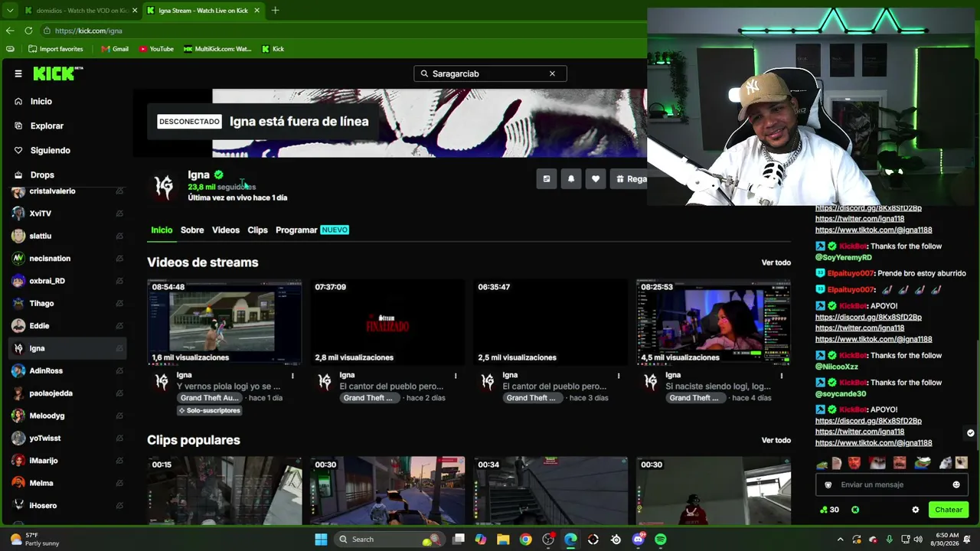Open the 08:54:48 stream video thumbnail
Image resolution: width=980 pixels, height=551 pixels.
tap(224, 322)
